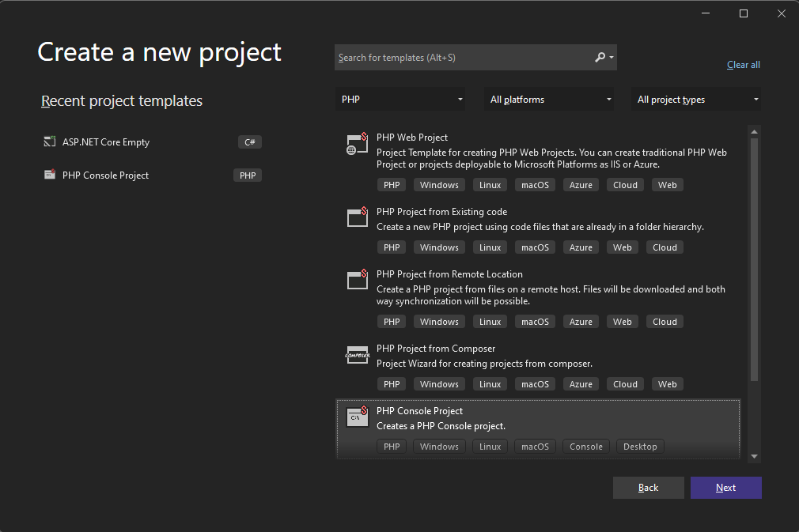Viewport: 799px width, 532px height.
Task: Select the PHP Web Project title
Action: (x=411, y=138)
